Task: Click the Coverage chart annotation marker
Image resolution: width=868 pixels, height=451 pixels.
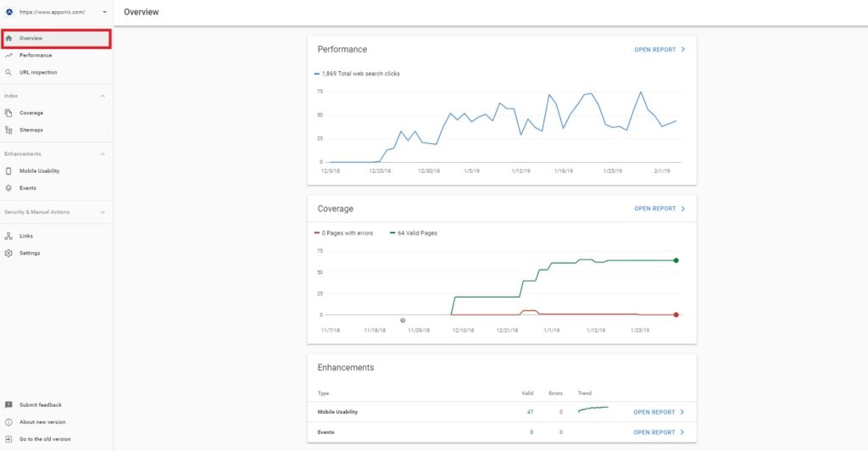Action: [403, 320]
